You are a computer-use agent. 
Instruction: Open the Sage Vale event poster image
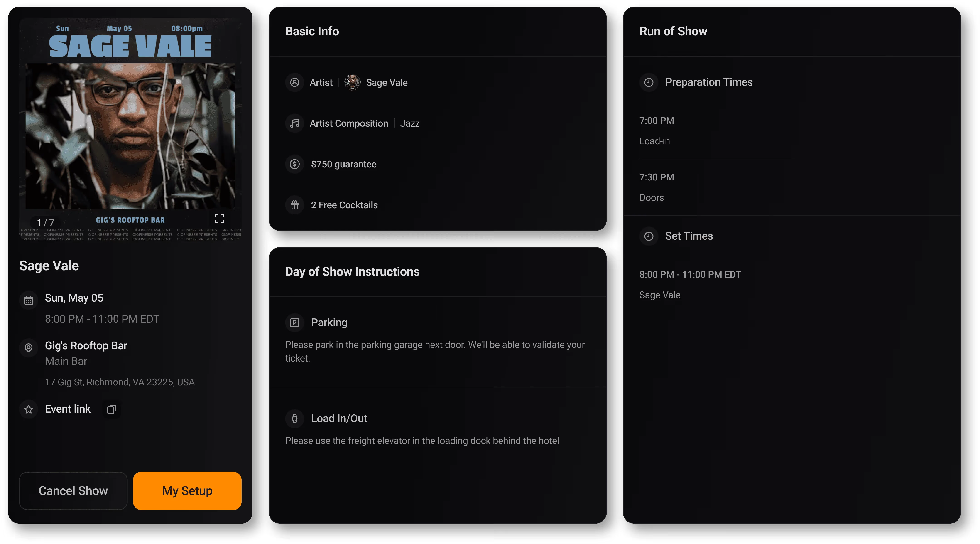pyautogui.click(x=130, y=129)
